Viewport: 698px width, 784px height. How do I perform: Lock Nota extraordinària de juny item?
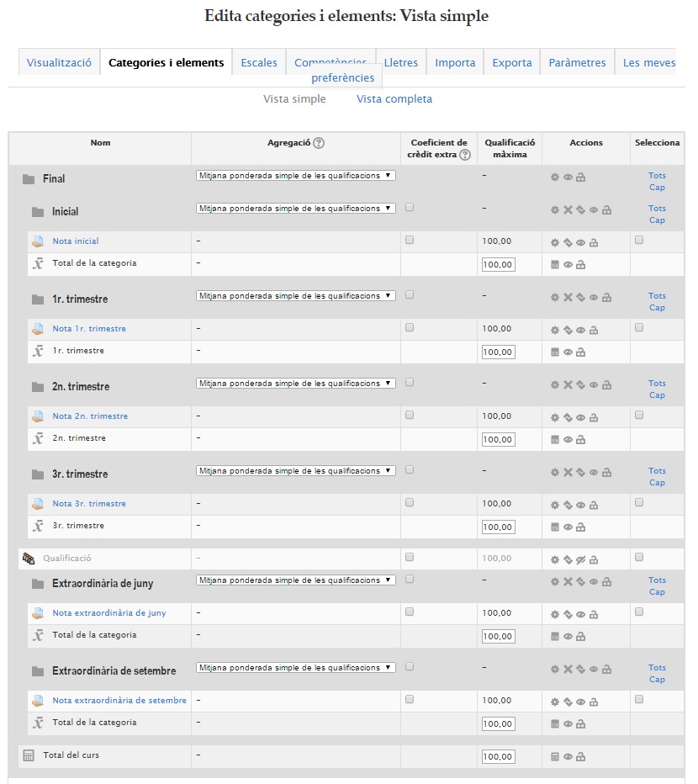[x=594, y=615]
